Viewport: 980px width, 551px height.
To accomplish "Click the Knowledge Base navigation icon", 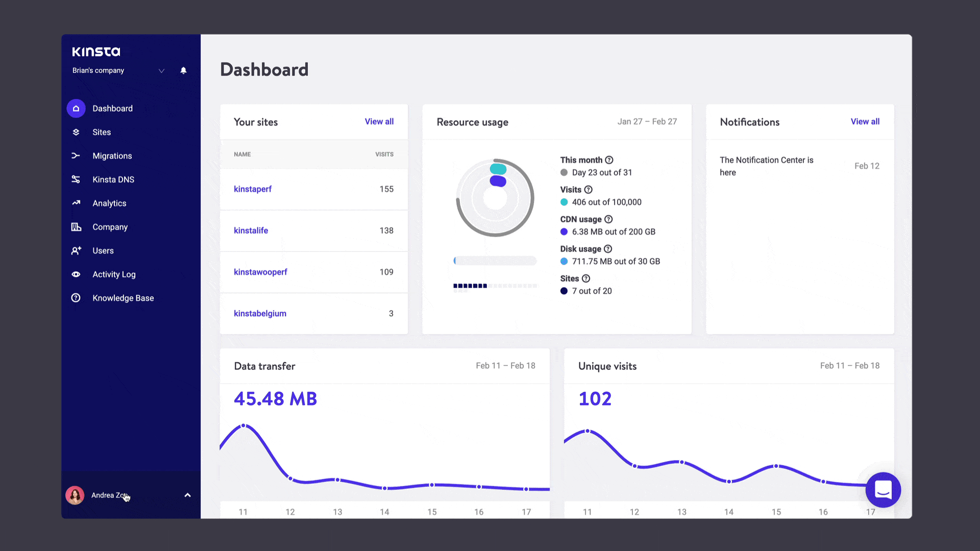I will pos(76,298).
